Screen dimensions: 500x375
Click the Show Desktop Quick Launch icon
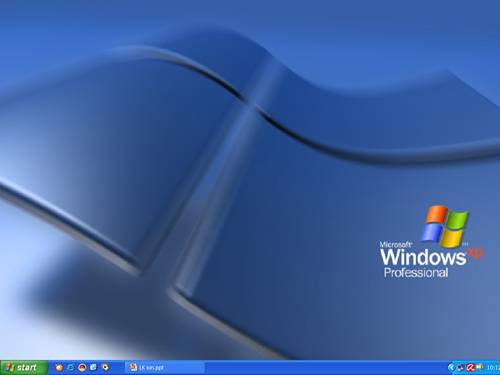click(x=94, y=367)
